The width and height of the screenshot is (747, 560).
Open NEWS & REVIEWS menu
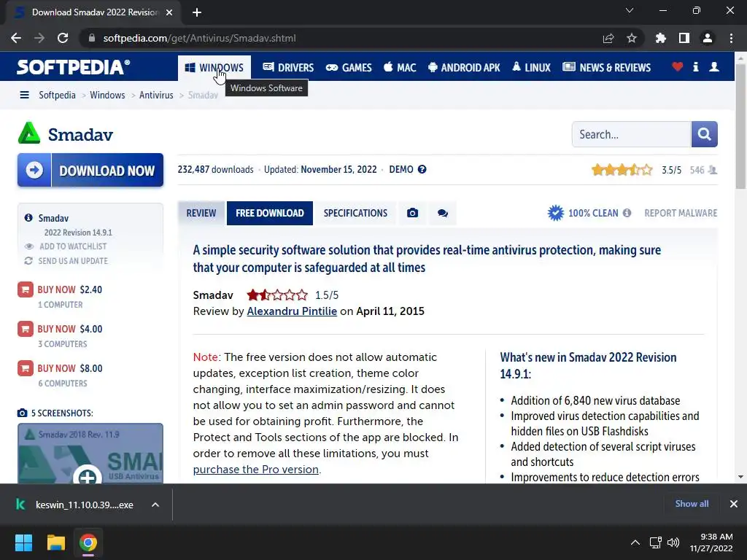[606, 68]
